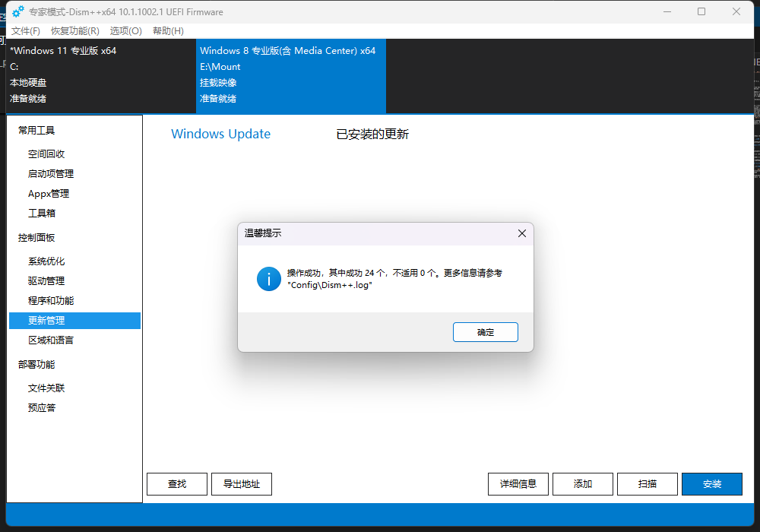Open the 帮助(H) menu
This screenshot has height=532, width=760.
pos(168,31)
